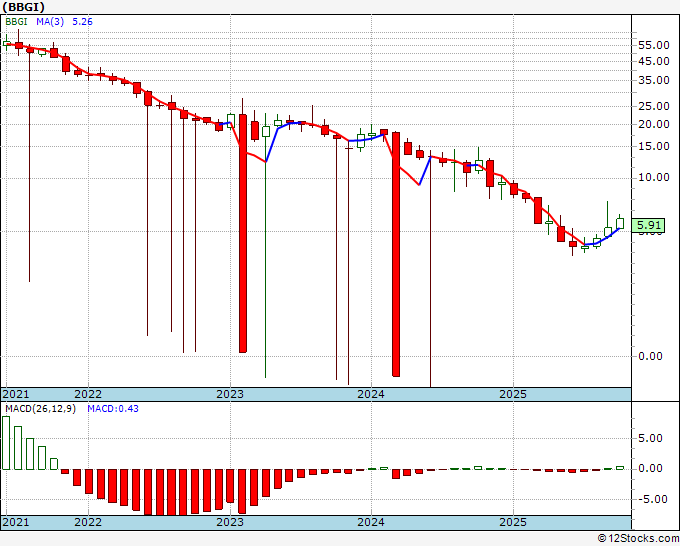This screenshot has height=546, width=680.
Task: Click 2024 on the MACD time axis
Action: click(371, 522)
